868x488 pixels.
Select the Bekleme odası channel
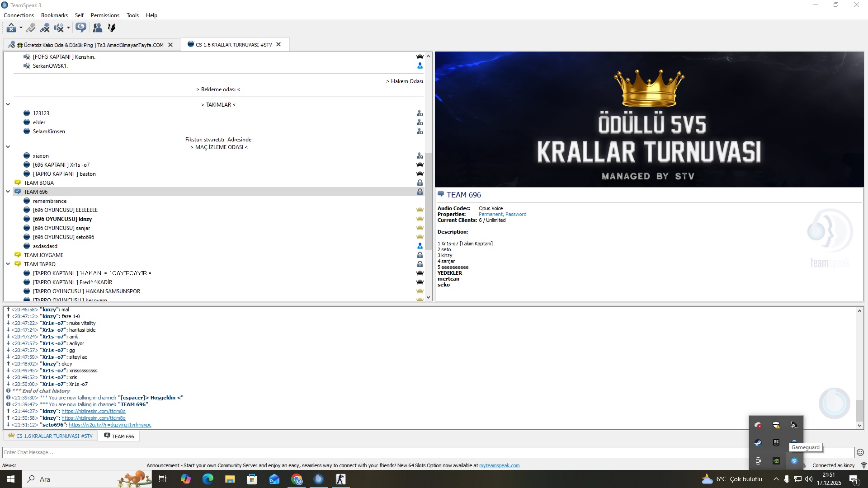click(x=218, y=89)
